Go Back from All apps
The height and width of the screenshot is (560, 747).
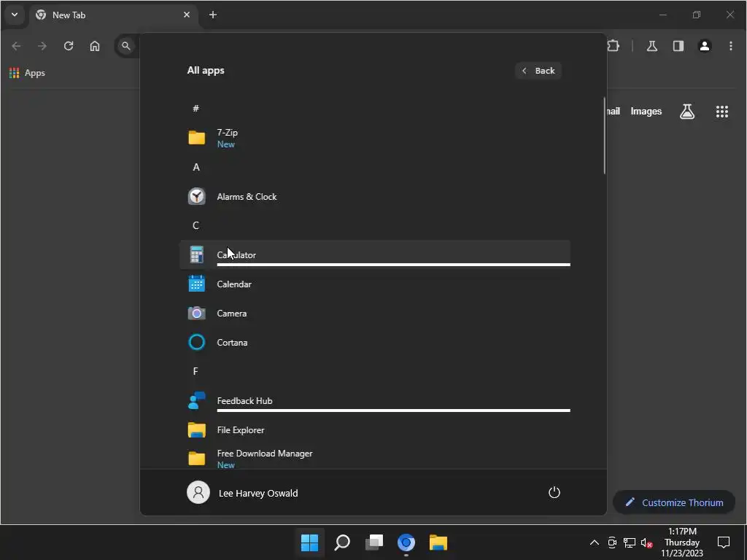[x=538, y=71]
